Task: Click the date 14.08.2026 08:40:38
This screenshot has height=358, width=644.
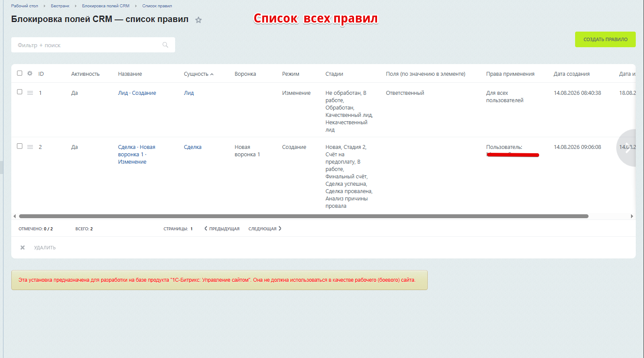Action: pyautogui.click(x=577, y=93)
